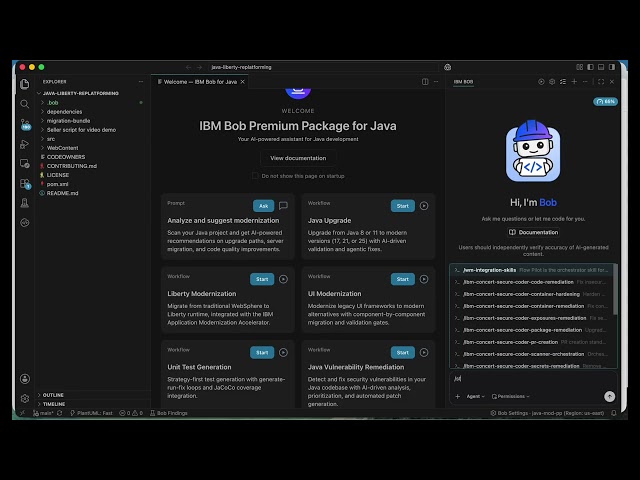Open the Agent mode dropdown

point(475,396)
